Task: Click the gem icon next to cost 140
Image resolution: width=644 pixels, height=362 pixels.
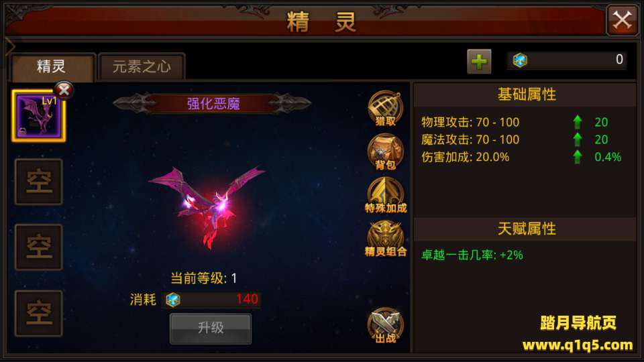Action: 173,300
